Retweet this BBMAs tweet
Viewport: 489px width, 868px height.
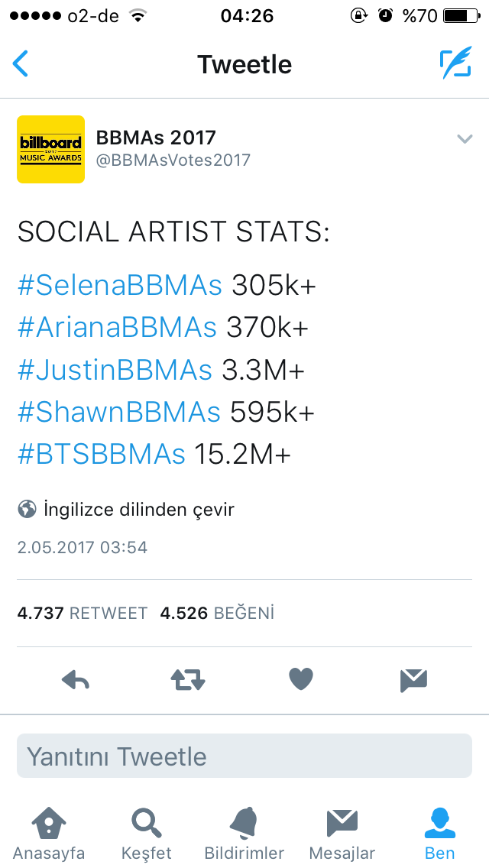(x=188, y=679)
